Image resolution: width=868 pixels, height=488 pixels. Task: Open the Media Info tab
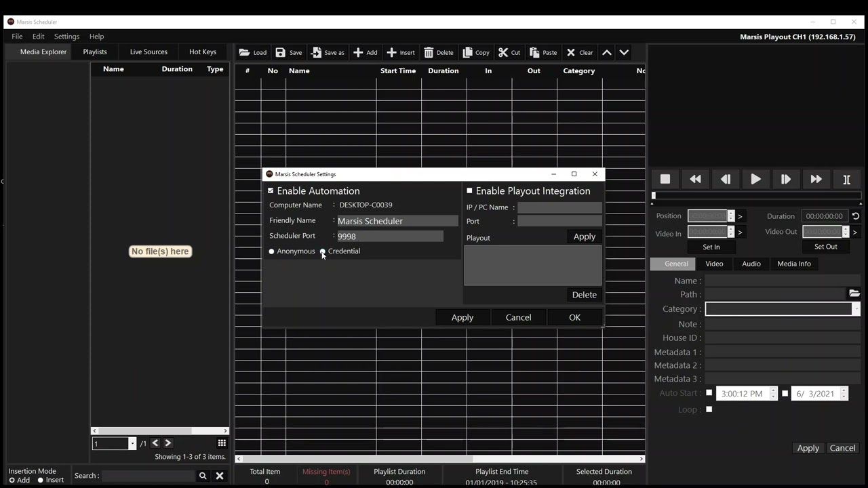tap(794, 264)
